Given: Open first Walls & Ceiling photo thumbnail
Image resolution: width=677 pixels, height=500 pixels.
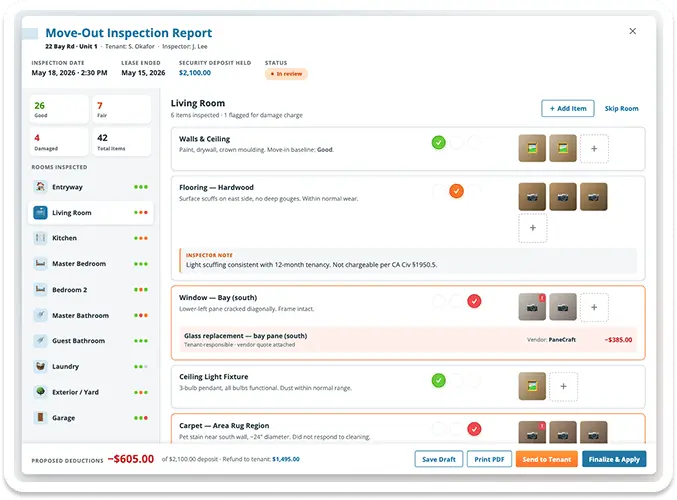Looking at the screenshot, I should click(x=532, y=148).
